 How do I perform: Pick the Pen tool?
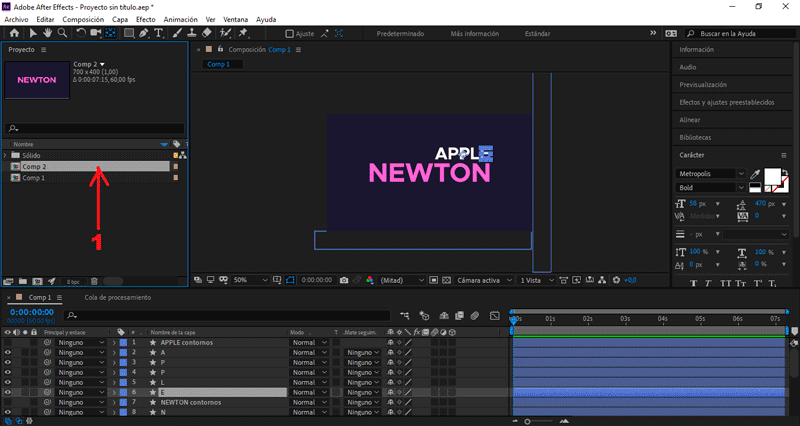(x=144, y=33)
